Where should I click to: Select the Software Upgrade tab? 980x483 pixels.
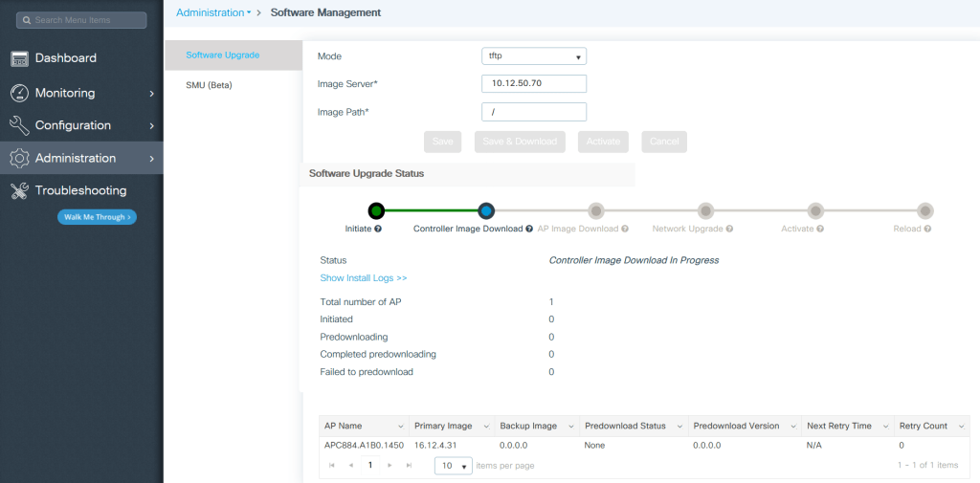coord(222,55)
